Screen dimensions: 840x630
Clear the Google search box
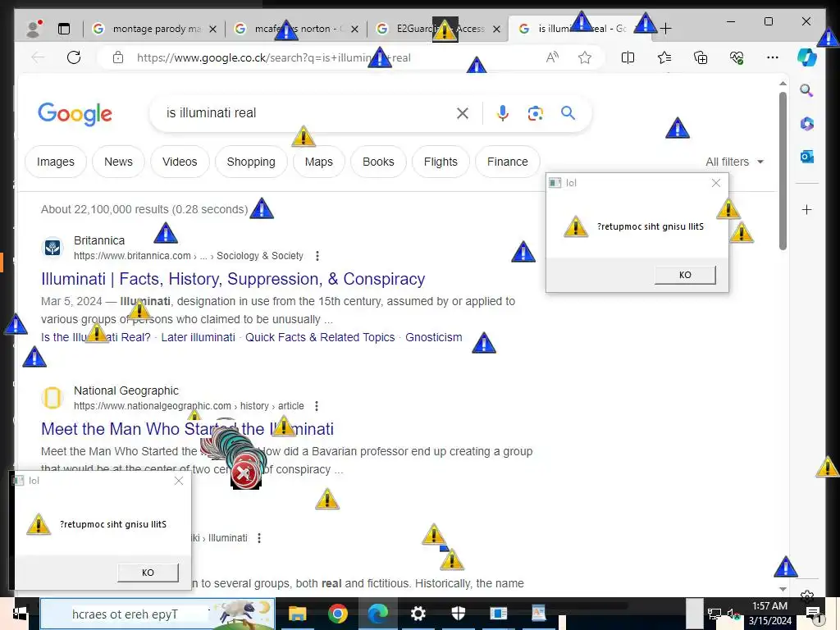click(x=463, y=113)
